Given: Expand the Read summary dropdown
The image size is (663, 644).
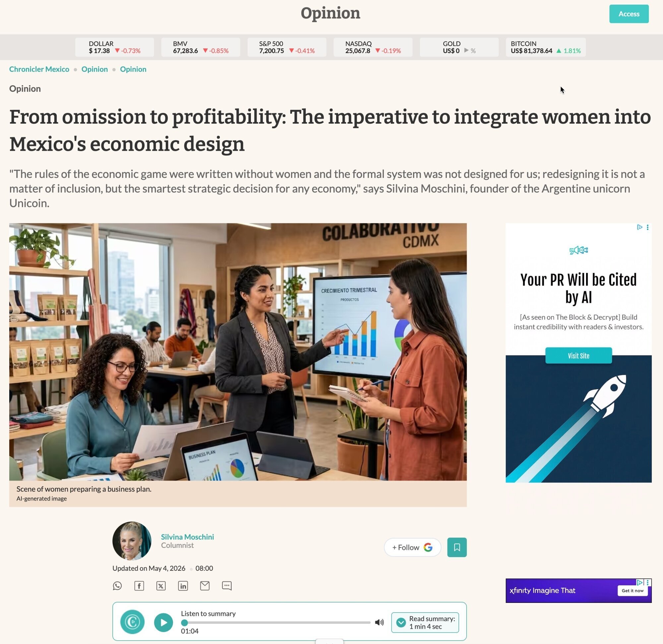Looking at the screenshot, I should coord(425,622).
